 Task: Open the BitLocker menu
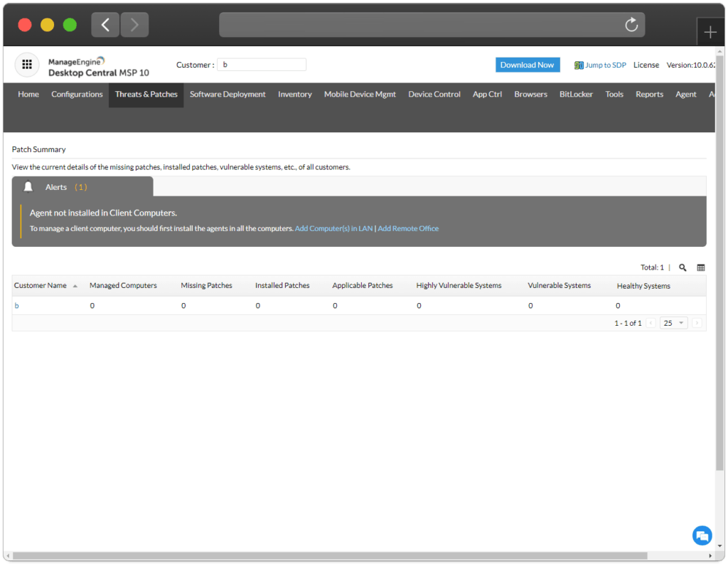(576, 95)
